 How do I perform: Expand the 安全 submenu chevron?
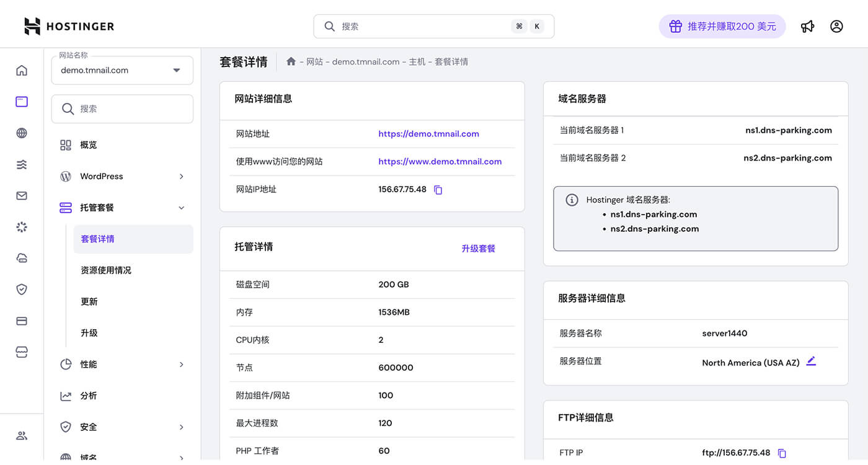click(182, 427)
